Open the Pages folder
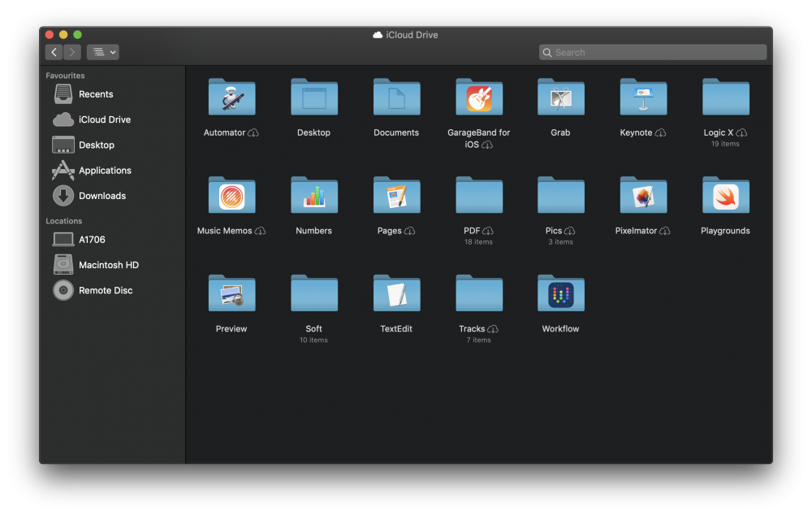The height and width of the screenshot is (516, 812). coord(396,195)
